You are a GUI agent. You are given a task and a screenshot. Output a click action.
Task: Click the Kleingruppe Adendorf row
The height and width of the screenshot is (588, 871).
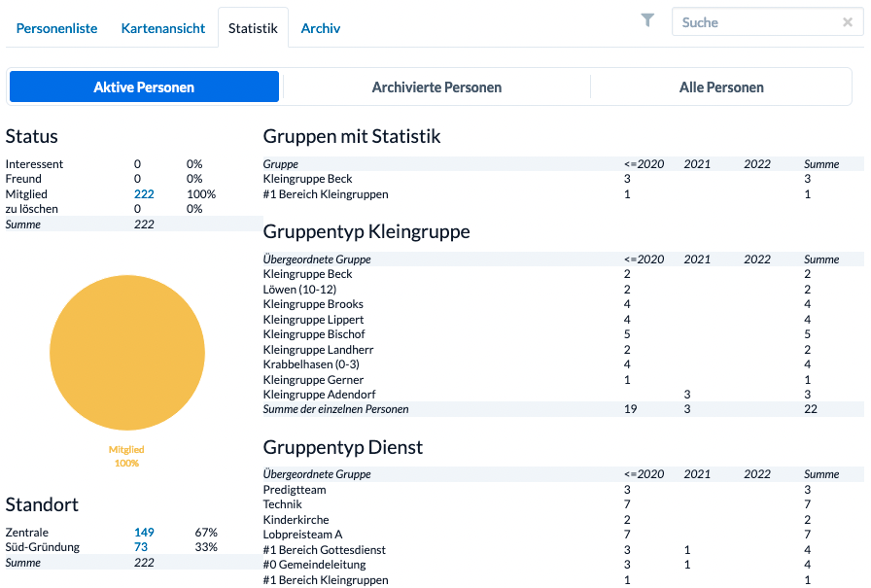(563, 395)
